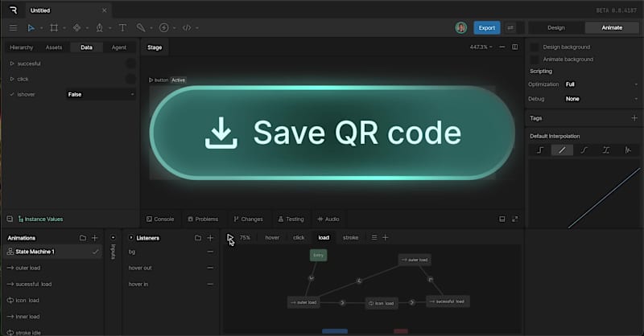
Task: Open the code scripting tool
Action: pos(187,28)
